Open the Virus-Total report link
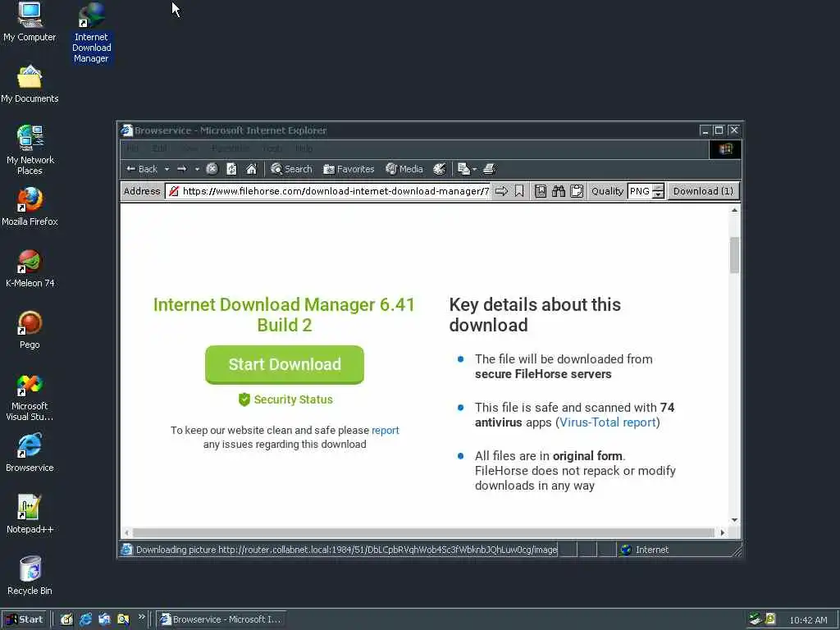Image resolution: width=840 pixels, height=630 pixels. coord(608,422)
